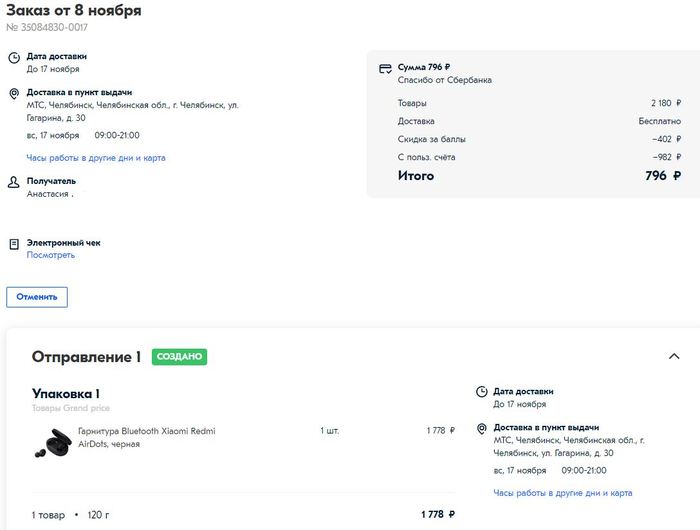Click the green СОЗДАНО status badge

[x=179, y=357]
